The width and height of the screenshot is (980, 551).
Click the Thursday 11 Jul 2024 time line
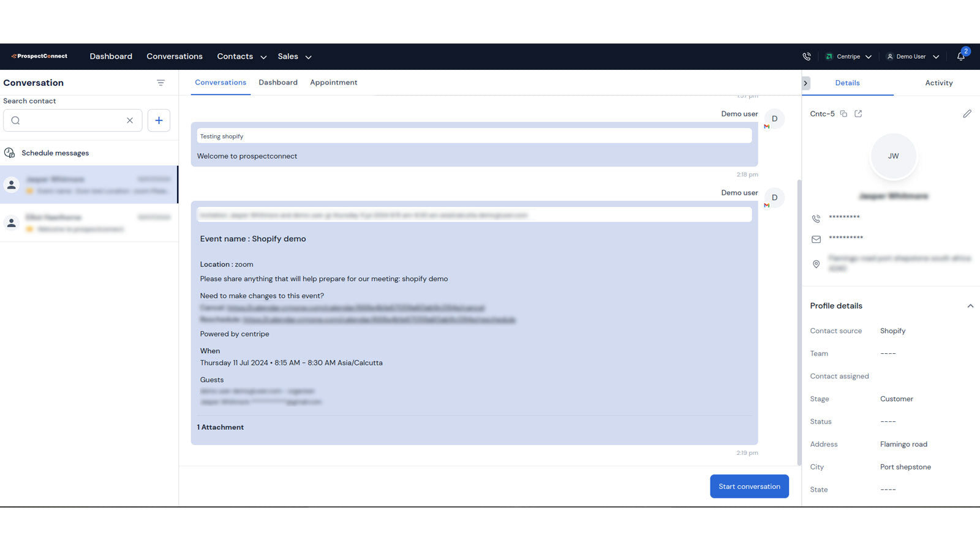click(x=292, y=363)
